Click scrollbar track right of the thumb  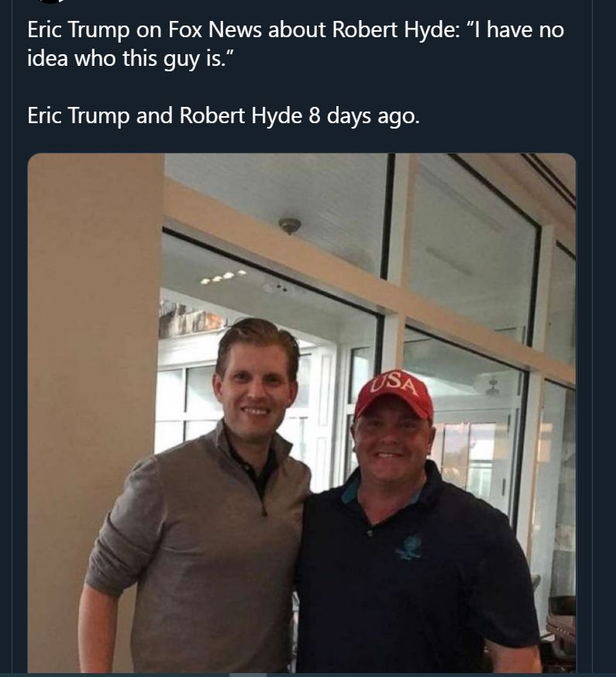[x=434, y=675]
